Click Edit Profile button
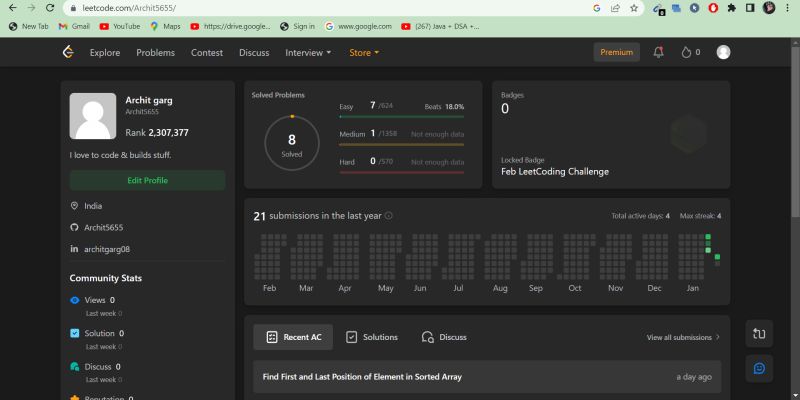 point(147,181)
